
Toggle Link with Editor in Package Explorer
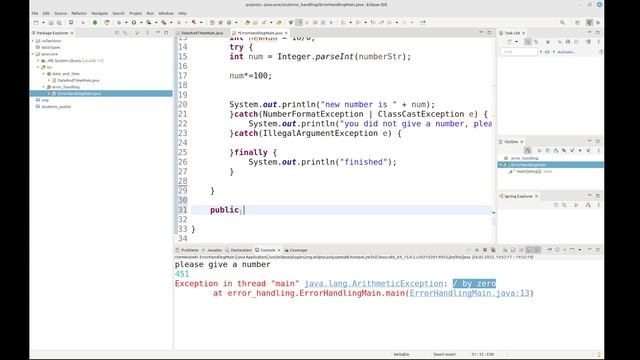[125, 33]
